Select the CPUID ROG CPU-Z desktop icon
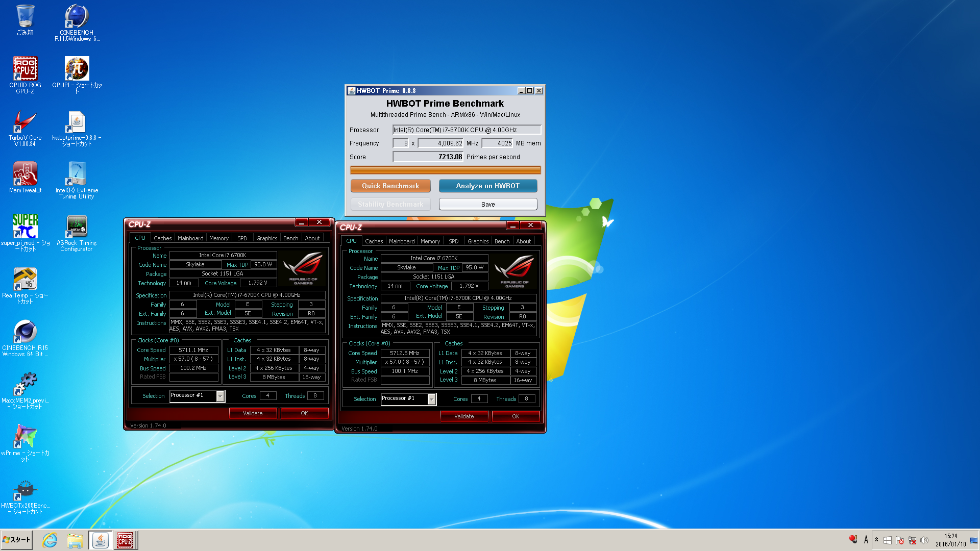Viewport: 980px width, 551px height. click(25, 75)
